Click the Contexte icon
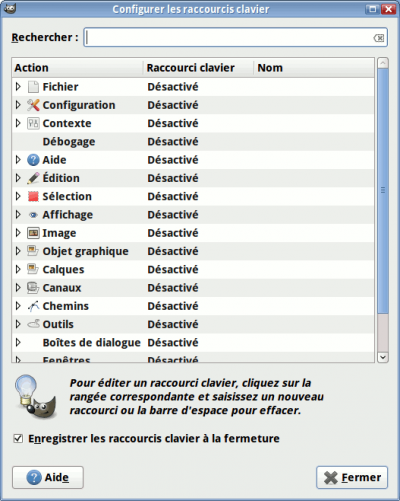The height and width of the screenshot is (501, 400). point(33,124)
